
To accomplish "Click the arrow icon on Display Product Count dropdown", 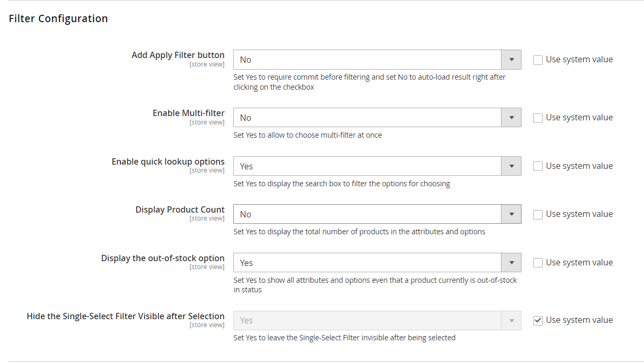I will click(511, 214).
